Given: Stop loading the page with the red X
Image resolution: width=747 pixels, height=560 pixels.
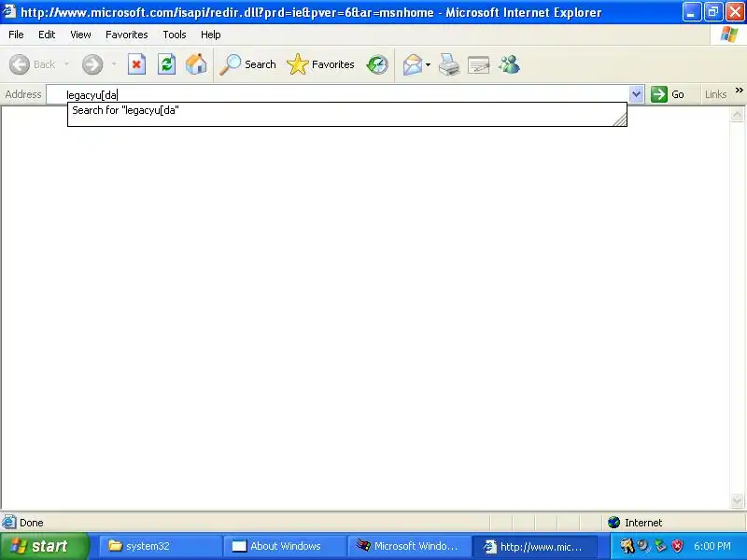Looking at the screenshot, I should coord(136,64).
